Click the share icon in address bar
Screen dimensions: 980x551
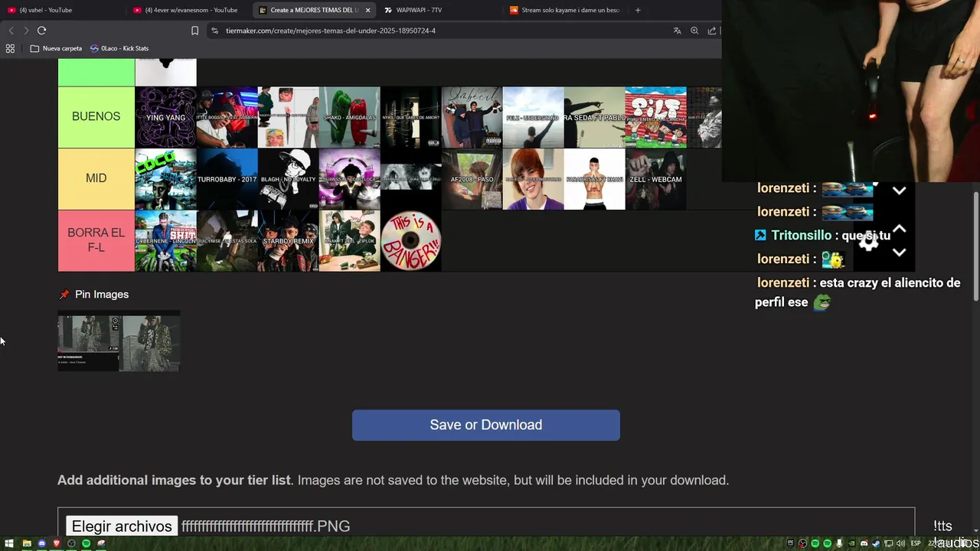point(712,31)
